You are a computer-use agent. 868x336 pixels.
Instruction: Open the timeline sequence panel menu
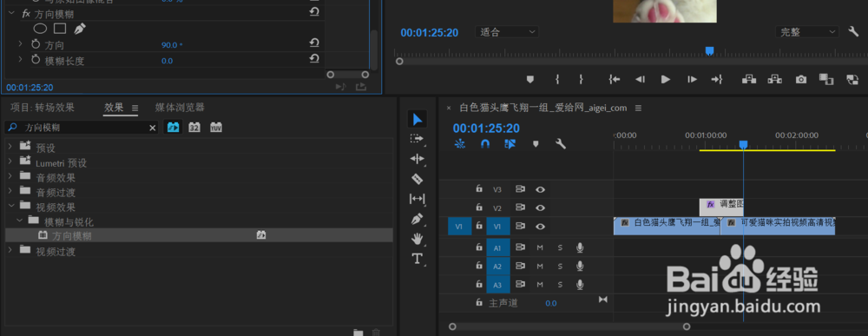[x=638, y=108]
